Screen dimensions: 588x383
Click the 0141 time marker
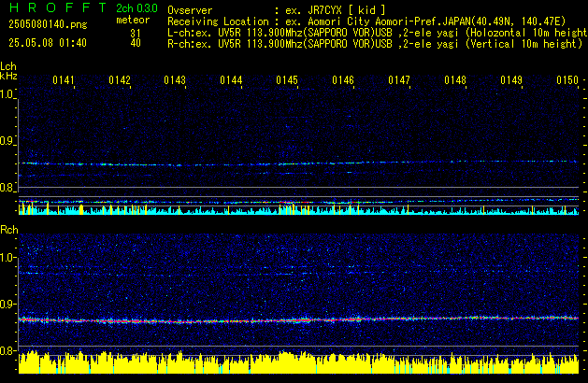(64, 80)
